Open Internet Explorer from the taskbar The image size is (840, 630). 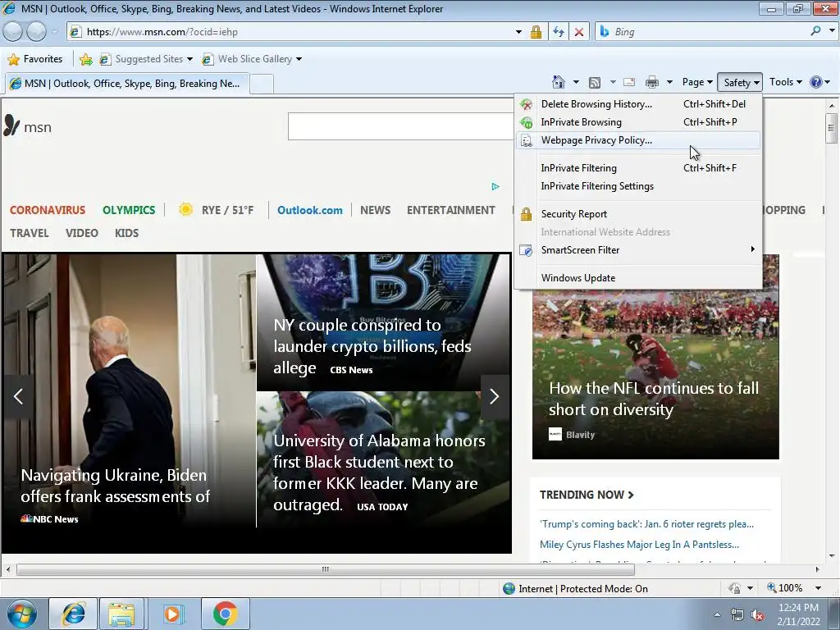[73, 614]
